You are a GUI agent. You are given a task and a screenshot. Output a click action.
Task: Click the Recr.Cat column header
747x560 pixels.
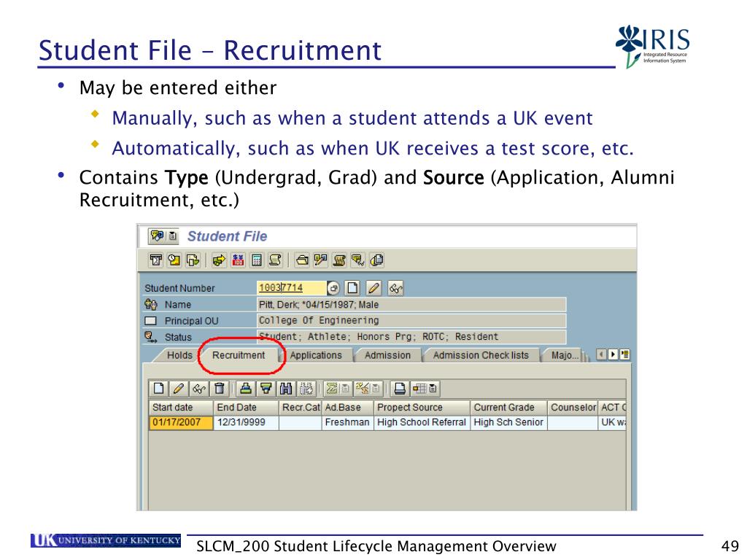pyautogui.click(x=300, y=408)
